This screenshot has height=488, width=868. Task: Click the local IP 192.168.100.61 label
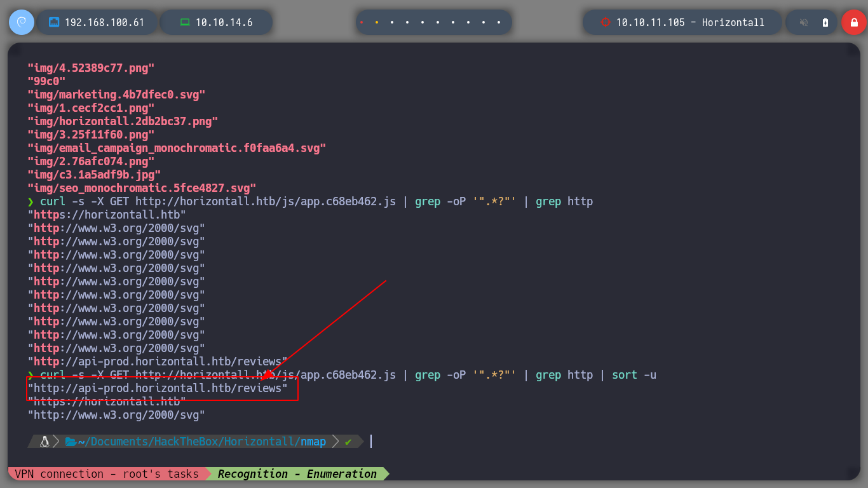point(104,22)
